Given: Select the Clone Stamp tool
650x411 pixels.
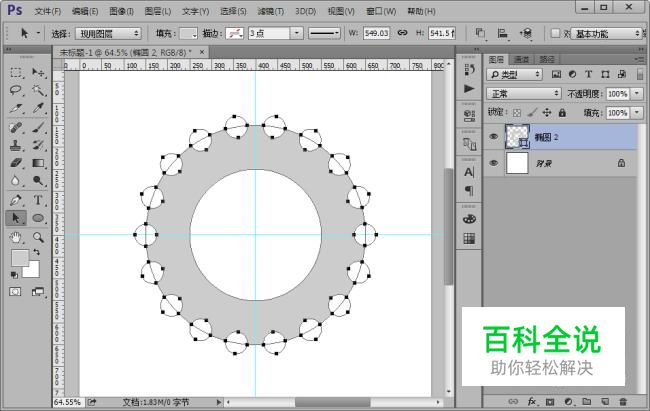Looking at the screenshot, I should pyautogui.click(x=16, y=145).
